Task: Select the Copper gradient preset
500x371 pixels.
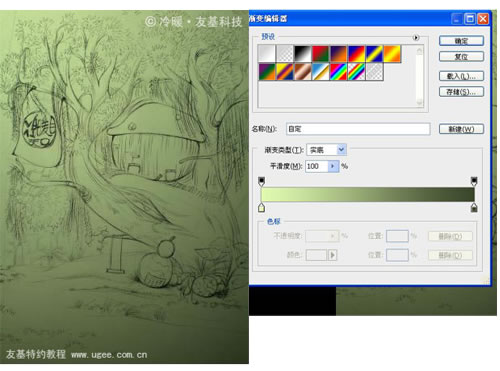Action: (303, 72)
